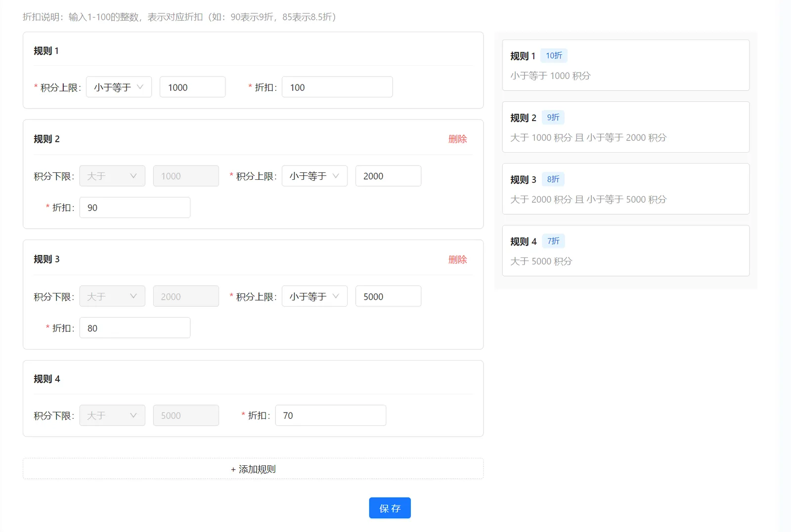Delete Rule 3 via 删除 link
The height and width of the screenshot is (532, 791).
coord(457,259)
